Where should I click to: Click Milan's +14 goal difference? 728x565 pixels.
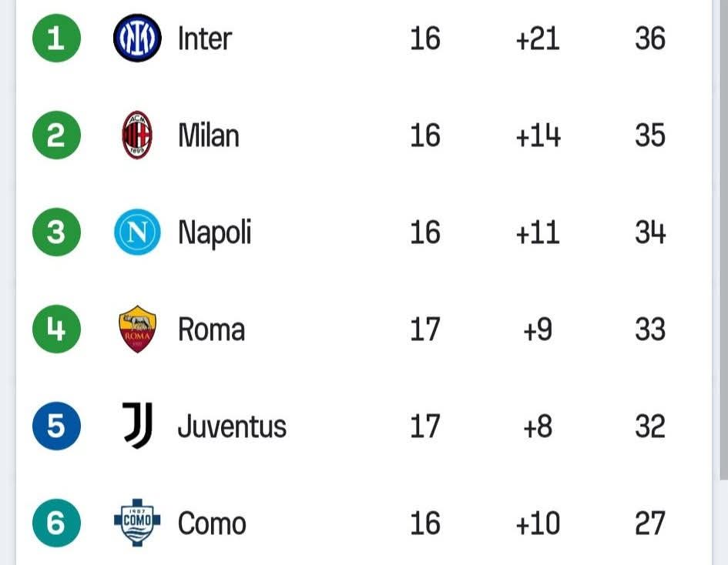(x=538, y=135)
